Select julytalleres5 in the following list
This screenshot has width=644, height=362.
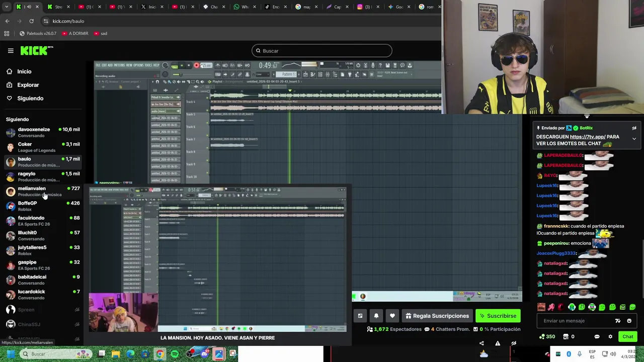[43, 250]
